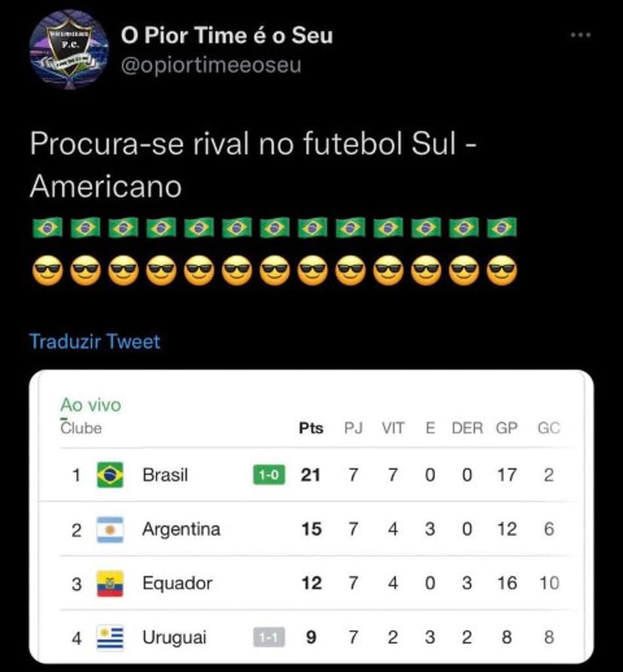The width and height of the screenshot is (623, 672).
Task: Select the gray 1-1 live score badge
Action: pyautogui.click(x=269, y=638)
